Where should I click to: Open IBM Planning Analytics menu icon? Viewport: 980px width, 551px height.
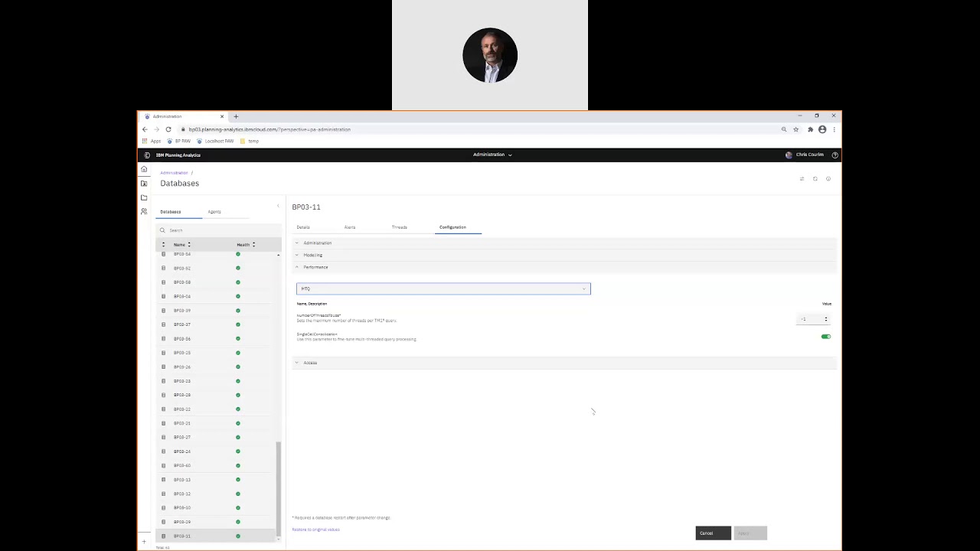click(x=147, y=155)
